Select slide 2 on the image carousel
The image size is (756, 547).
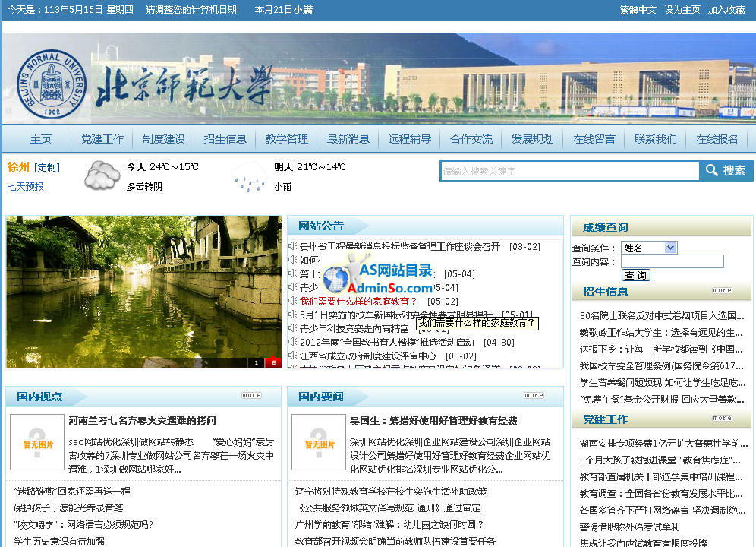click(x=273, y=362)
